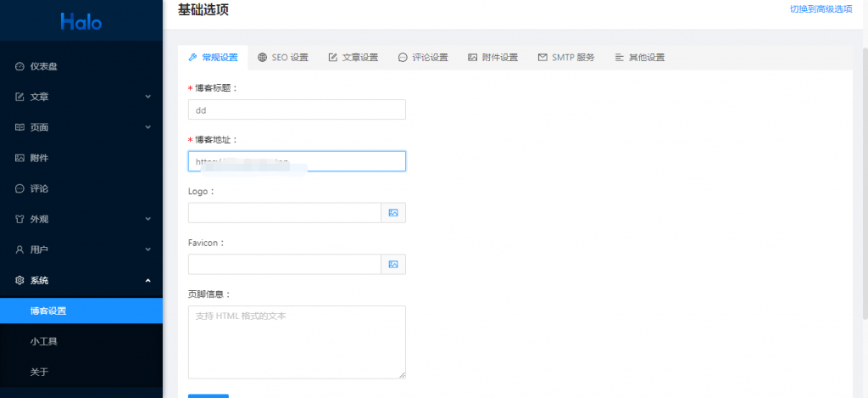Open the 关于 submenu item
868x398 pixels.
click(x=81, y=372)
